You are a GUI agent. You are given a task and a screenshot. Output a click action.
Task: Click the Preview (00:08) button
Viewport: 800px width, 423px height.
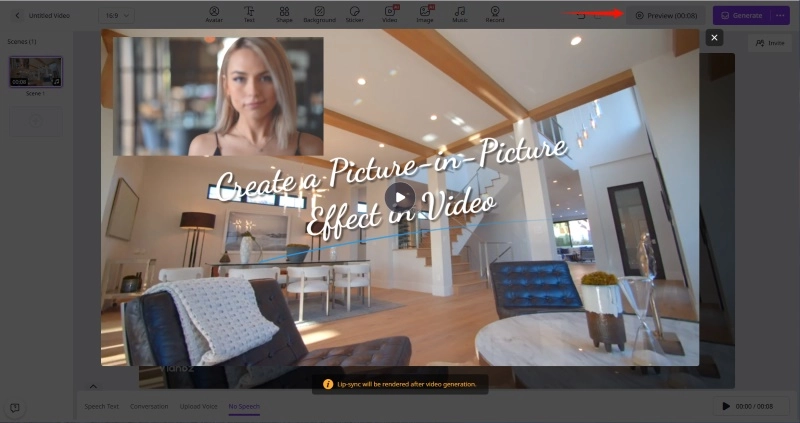(666, 15)
